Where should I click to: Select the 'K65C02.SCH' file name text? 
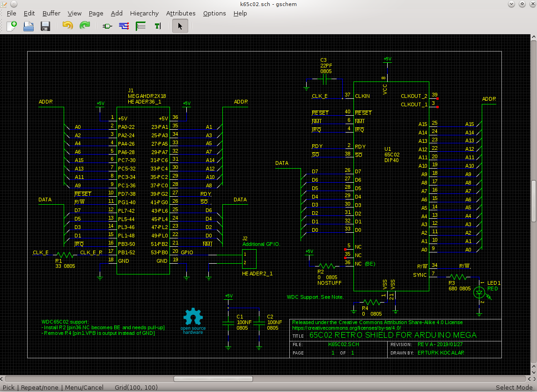click(344, 344)
